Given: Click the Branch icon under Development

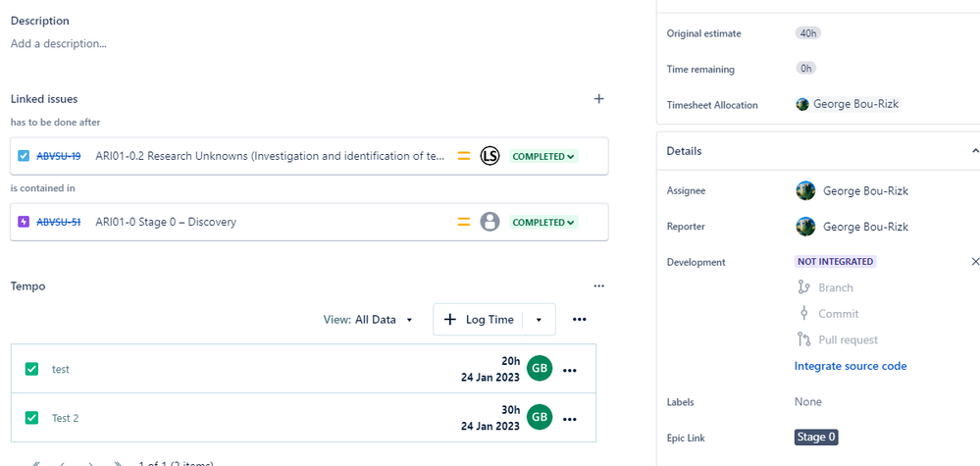Looking at the screenshot, I should click(x=803, y=287).
